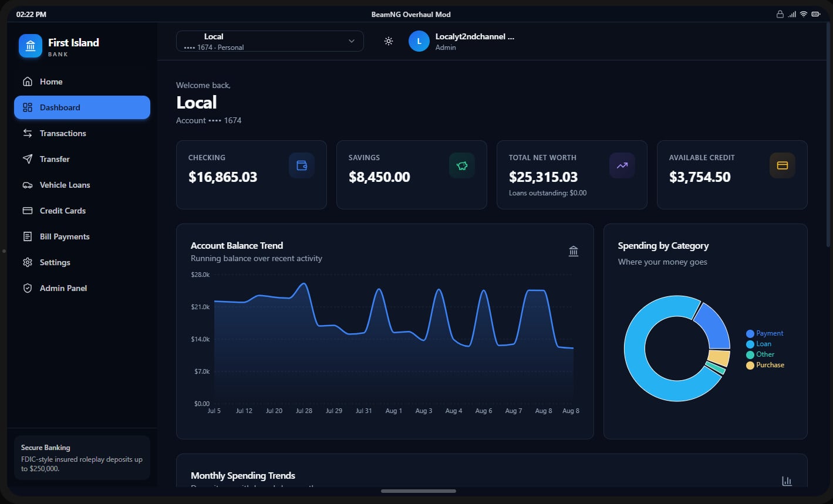This screenshot has height=504, width=833.
Task: Click the bank icon in Account Balance Trend panel
Action: pyautogui.click(x=574, y=251)
